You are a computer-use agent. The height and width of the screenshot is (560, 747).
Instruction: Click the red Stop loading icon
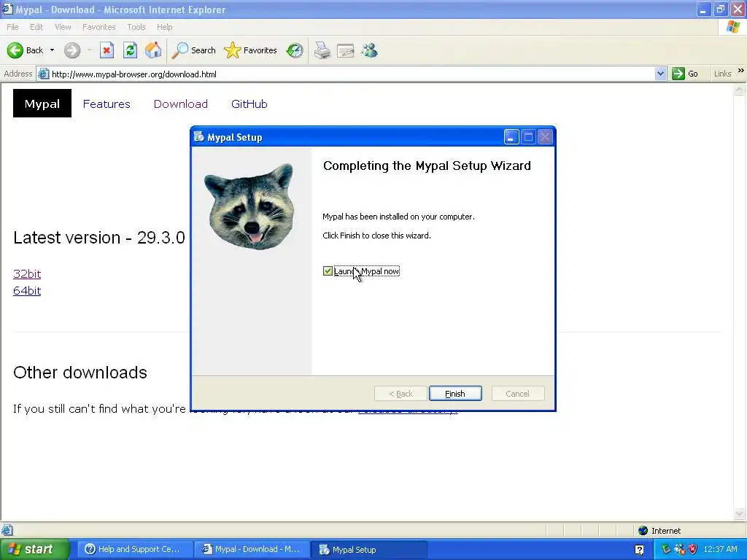click(107, 50)
